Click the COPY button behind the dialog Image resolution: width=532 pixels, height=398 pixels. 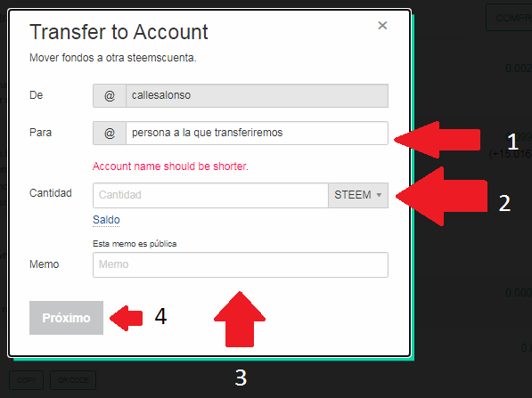click(x=26, y=380)
